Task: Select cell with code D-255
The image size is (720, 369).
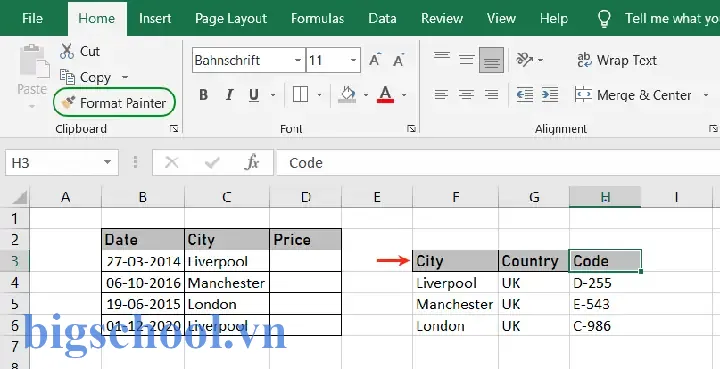Action: (x=605, y=282)
